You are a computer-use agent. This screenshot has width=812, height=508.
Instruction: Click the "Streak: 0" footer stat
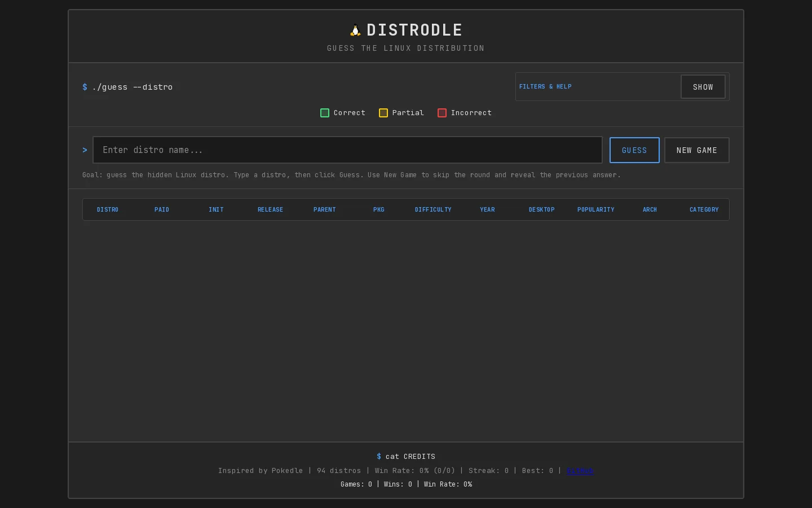(488, 471)
